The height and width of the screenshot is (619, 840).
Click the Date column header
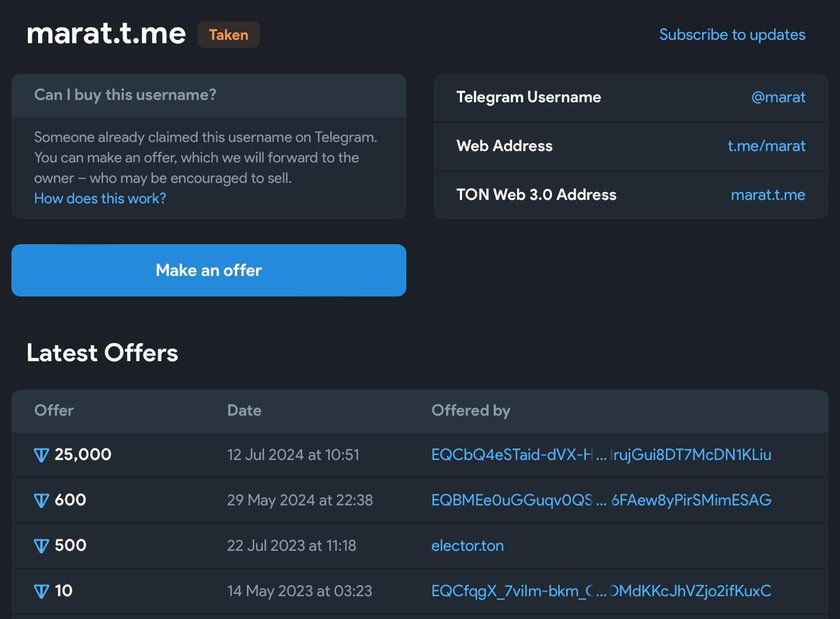tap(244, 410)
